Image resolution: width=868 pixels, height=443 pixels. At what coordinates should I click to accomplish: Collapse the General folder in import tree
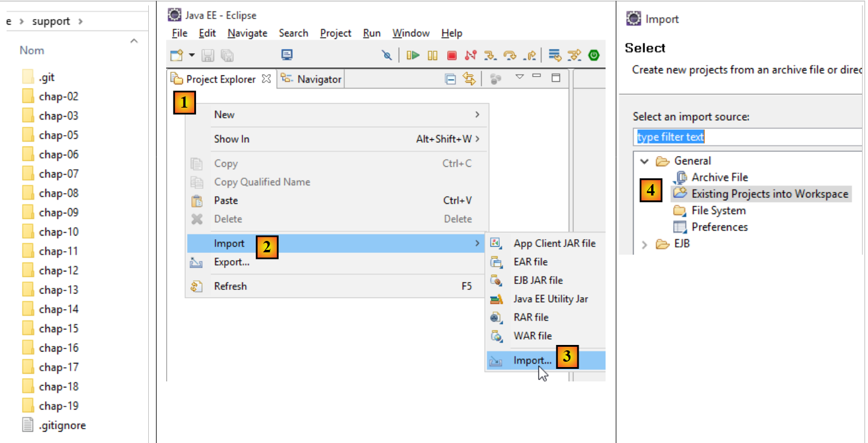pos(644,161)
